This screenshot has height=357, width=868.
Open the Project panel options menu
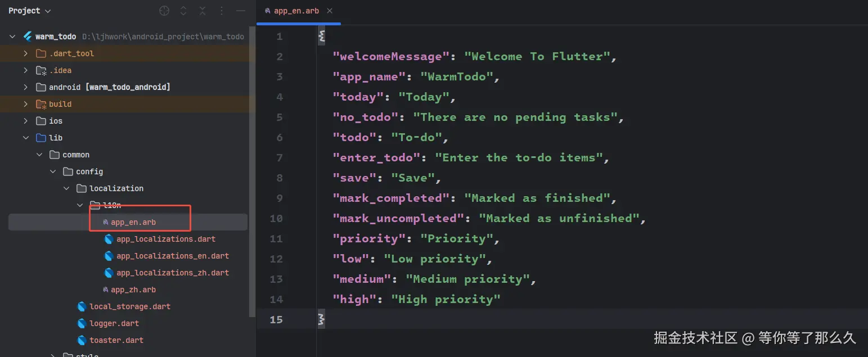click(222, 11)
